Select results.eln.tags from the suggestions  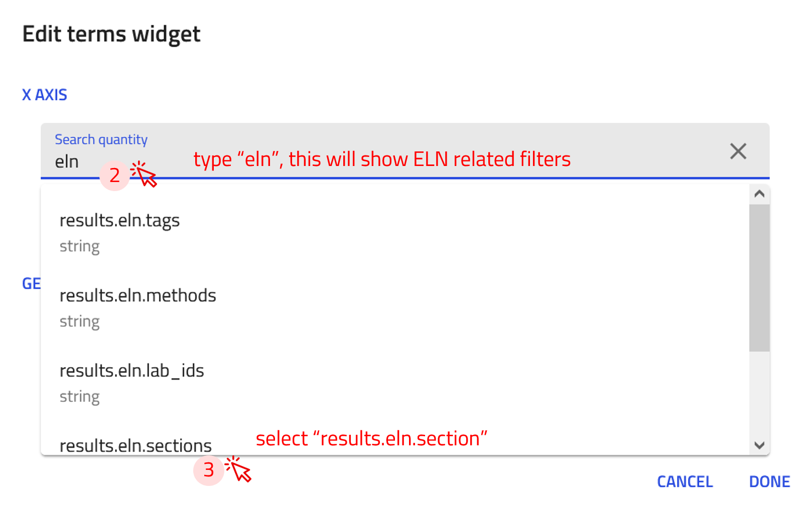click(119, 221)
